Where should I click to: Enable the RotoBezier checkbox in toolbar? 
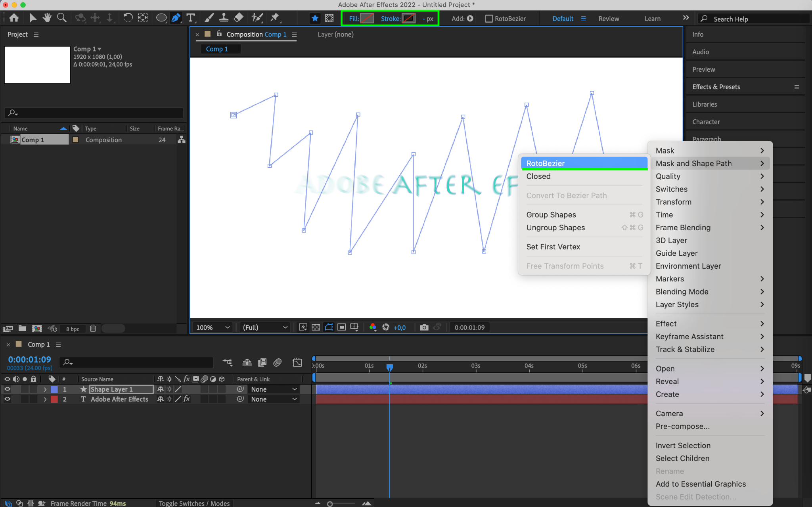(489, 19)
